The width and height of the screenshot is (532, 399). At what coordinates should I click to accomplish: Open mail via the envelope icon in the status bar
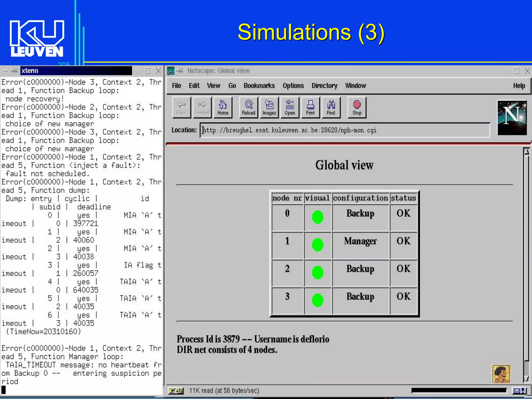(x=519, y=390)
